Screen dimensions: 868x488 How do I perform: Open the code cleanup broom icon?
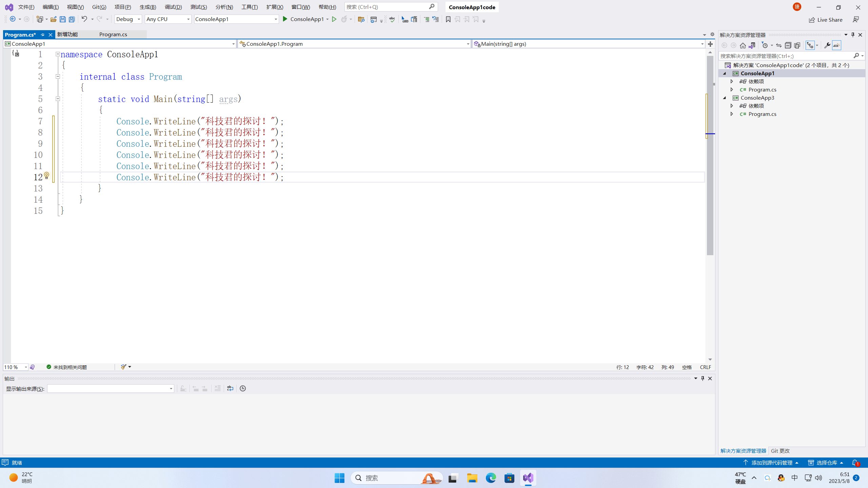pos(123,367)
